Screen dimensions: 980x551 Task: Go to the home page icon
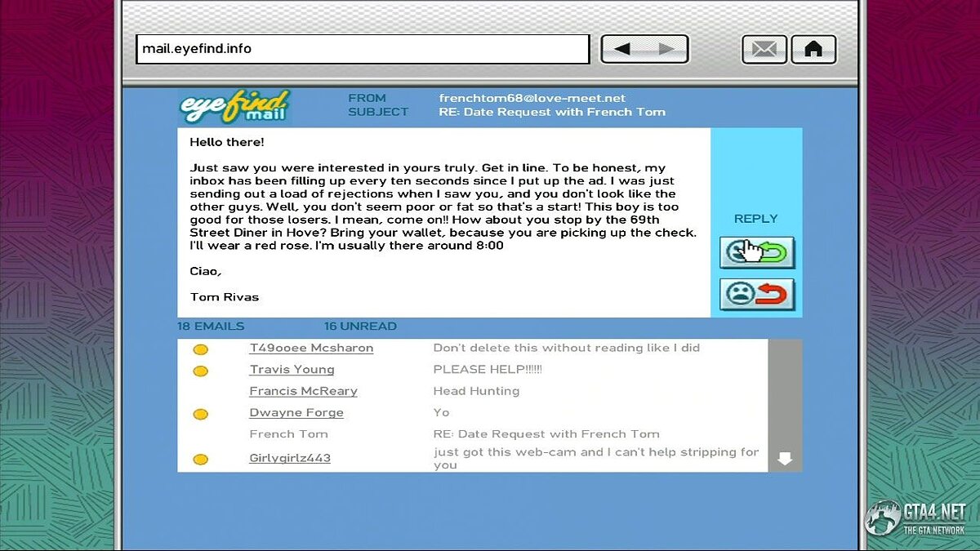click(x=813, y=49)
